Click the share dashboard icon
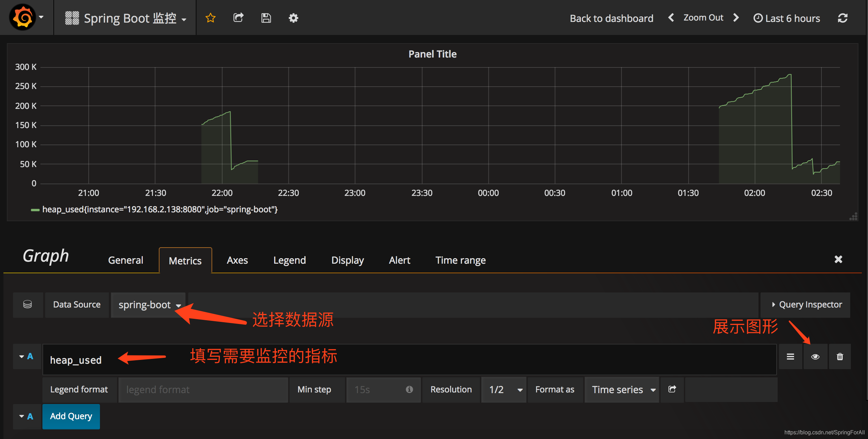The width and height of the screenshot is (868, 439). point(238,18)
